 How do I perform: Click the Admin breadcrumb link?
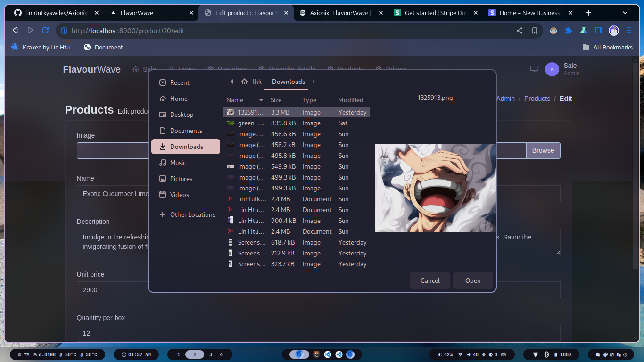[505, 99]
